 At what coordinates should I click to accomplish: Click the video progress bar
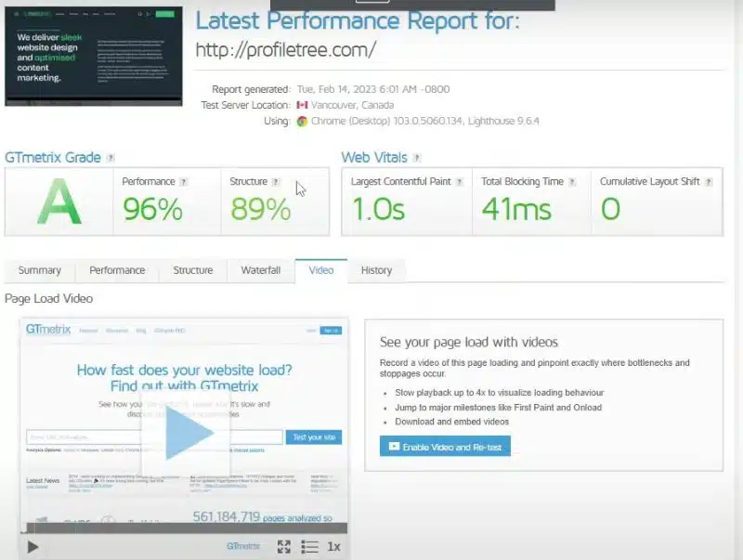pos(187,528)
